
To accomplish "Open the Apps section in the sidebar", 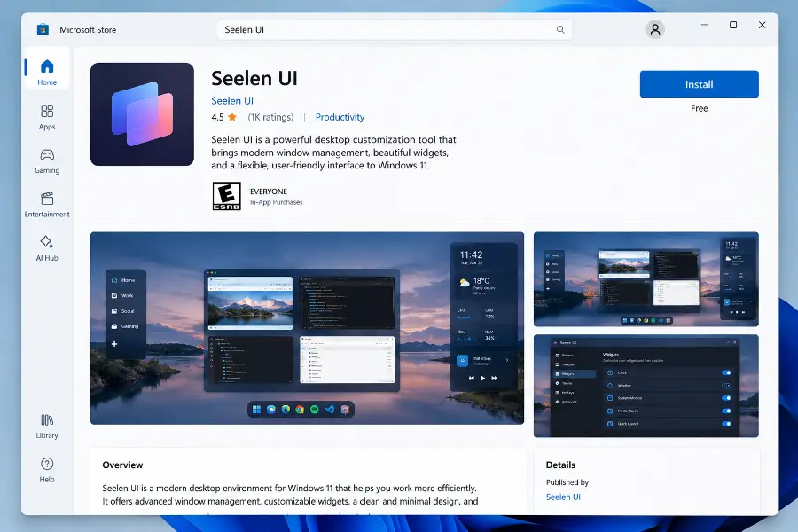I will (x=47, y=117).
